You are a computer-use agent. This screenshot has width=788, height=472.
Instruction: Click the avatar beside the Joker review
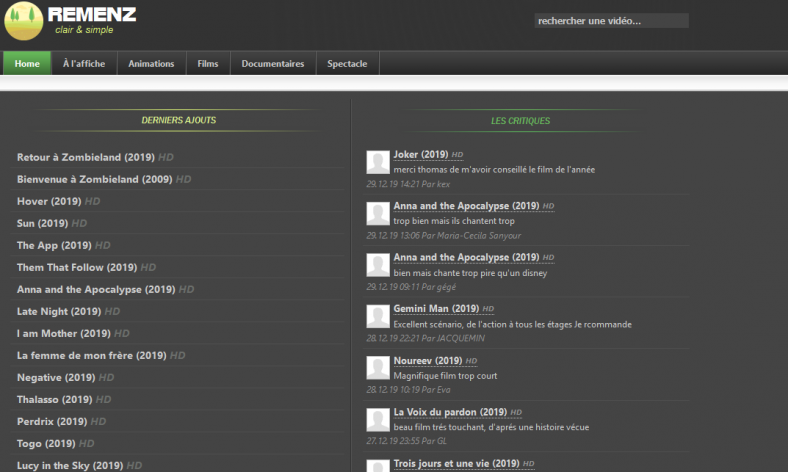(378, 162)
